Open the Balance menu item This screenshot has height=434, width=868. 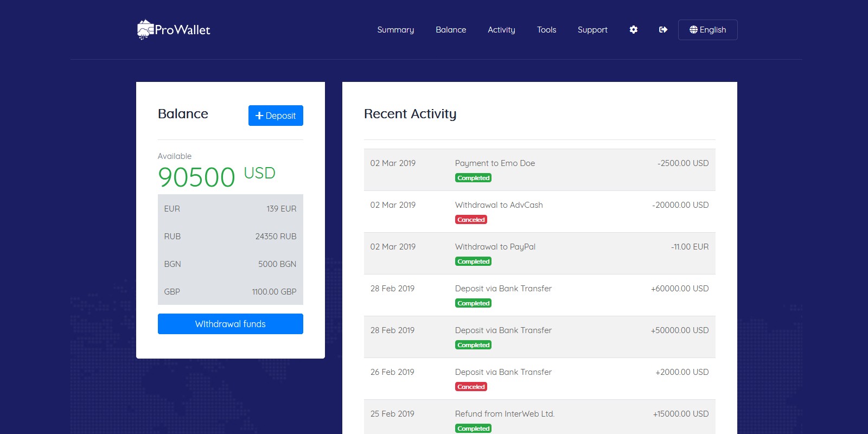451,30
